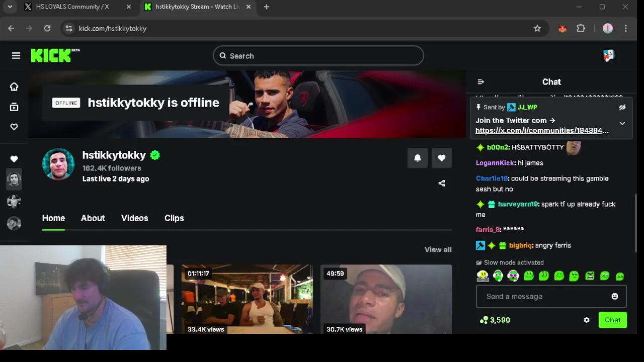
Task: Bookmark this page with star icon
Action: pos(537,29)
